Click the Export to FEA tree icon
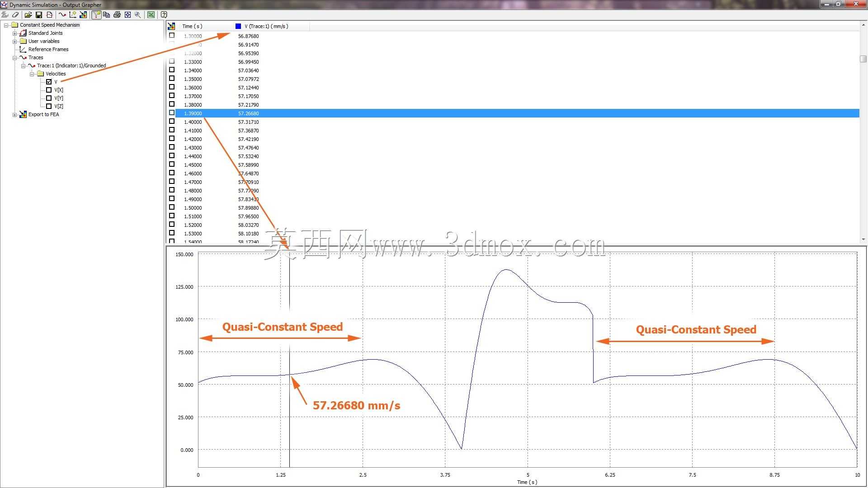This screenshot has height=488, width=868. [x=23, y=114]
